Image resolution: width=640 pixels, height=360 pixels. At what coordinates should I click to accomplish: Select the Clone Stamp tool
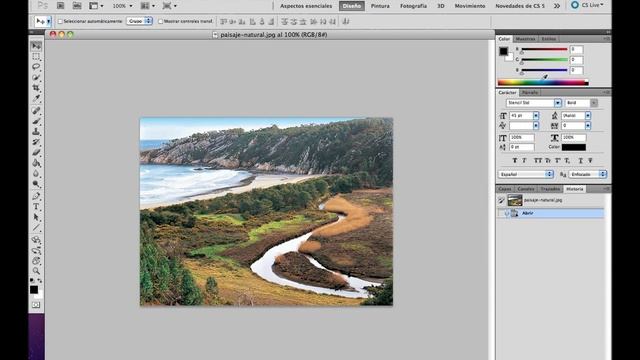[36, 132]
